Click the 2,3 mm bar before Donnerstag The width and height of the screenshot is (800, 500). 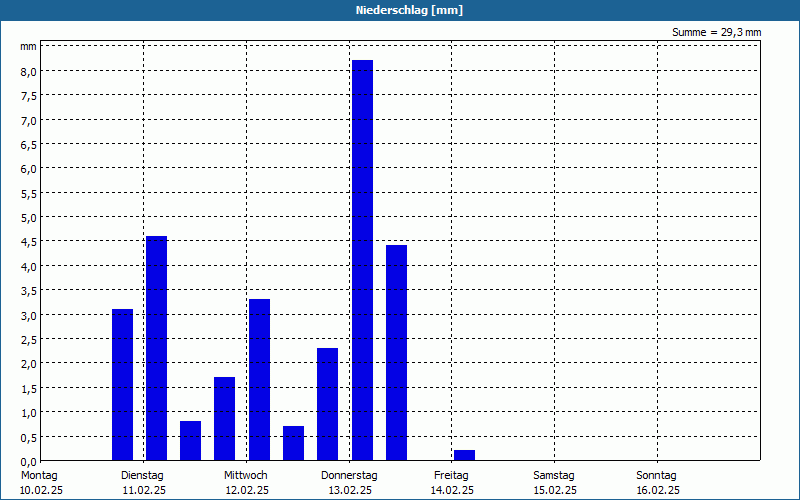tap(328, 405)
